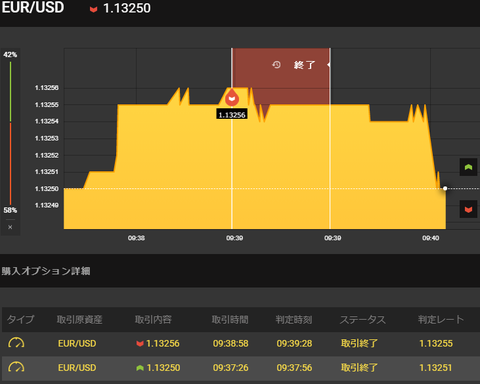Click the 09:40 time axis label

pyautogui.click(x=431, y=238)
